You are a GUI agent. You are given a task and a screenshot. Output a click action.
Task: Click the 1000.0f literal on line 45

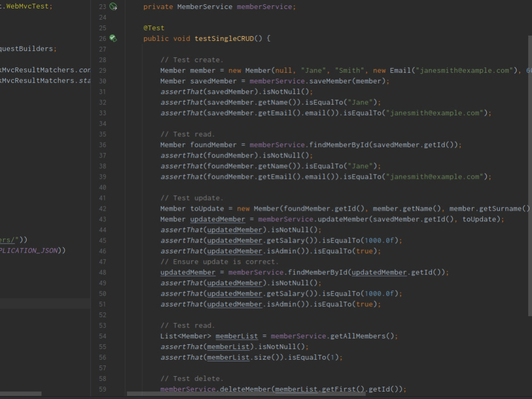click(x=379, y=240)
